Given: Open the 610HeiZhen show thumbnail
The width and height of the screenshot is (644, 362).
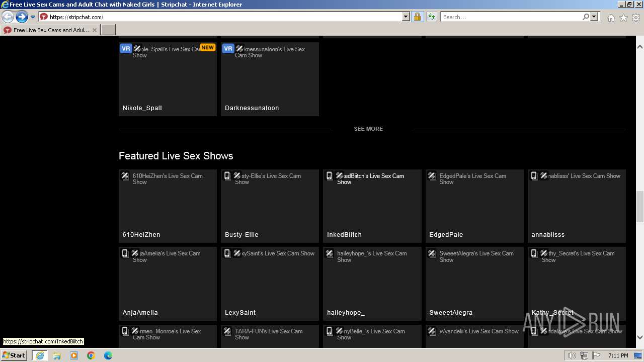Looking at the screenshot, I should 168,206.
